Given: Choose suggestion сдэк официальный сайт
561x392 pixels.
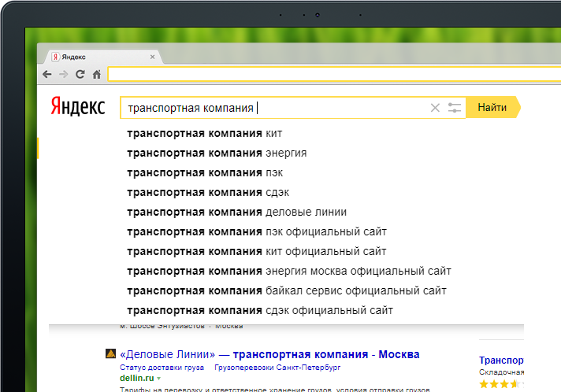Looking at the screenshot, I should click(260, 310).
